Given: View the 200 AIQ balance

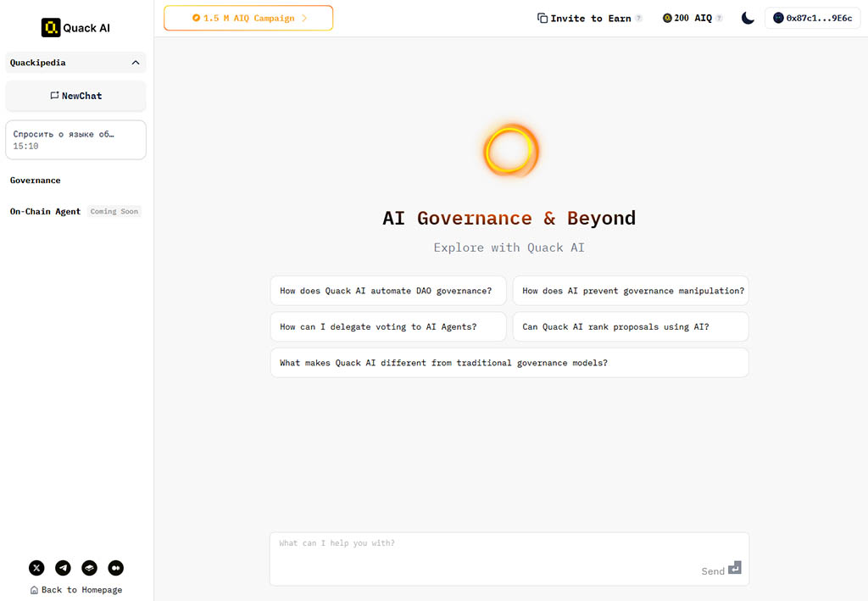Looking at the screenshot, I should point(693,19).
